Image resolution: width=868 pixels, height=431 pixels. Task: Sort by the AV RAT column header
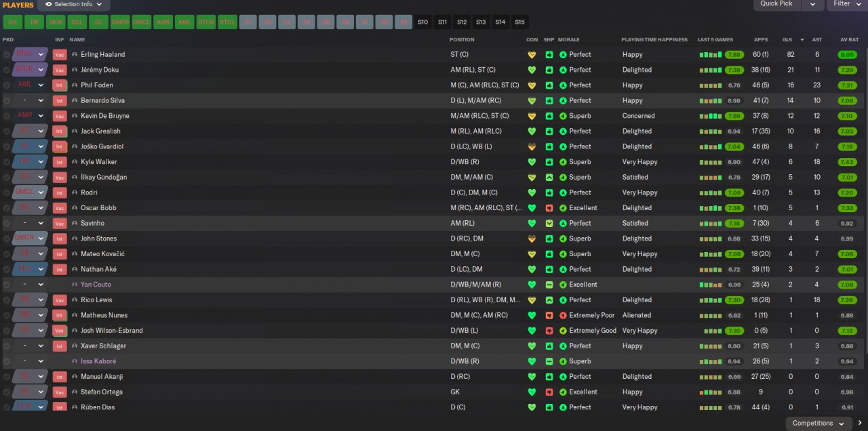849,39
